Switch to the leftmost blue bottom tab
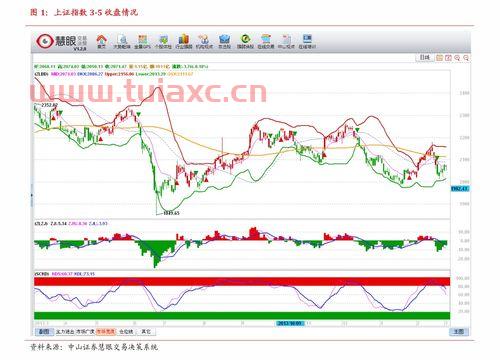500x360 pixels. coord(44,332)
